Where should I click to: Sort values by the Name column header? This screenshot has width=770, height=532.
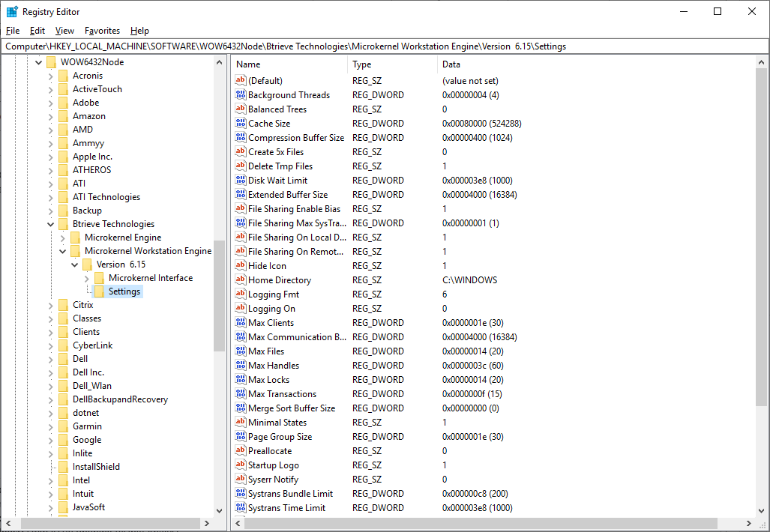[290, 64]
